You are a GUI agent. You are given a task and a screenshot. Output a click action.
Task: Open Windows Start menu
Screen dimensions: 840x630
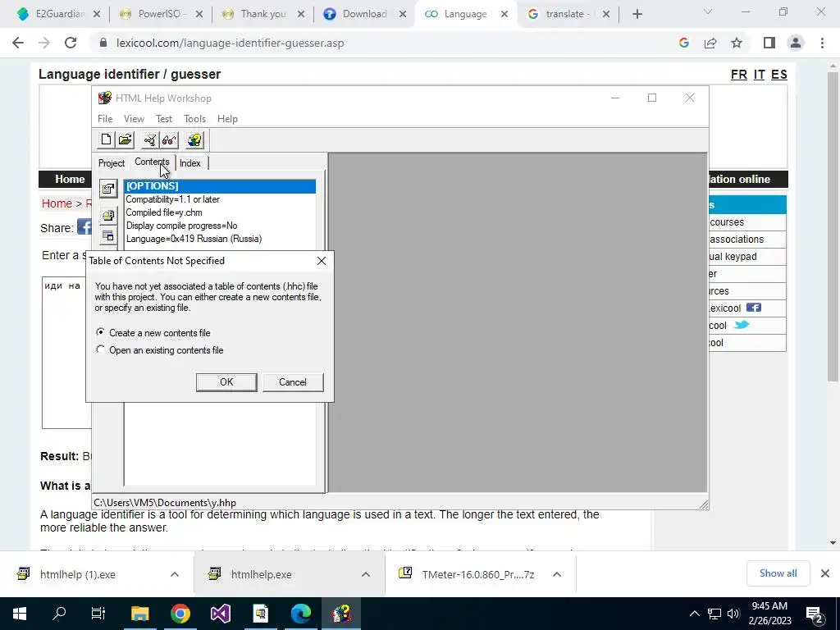pyautogui.click(x=20, y=614)
